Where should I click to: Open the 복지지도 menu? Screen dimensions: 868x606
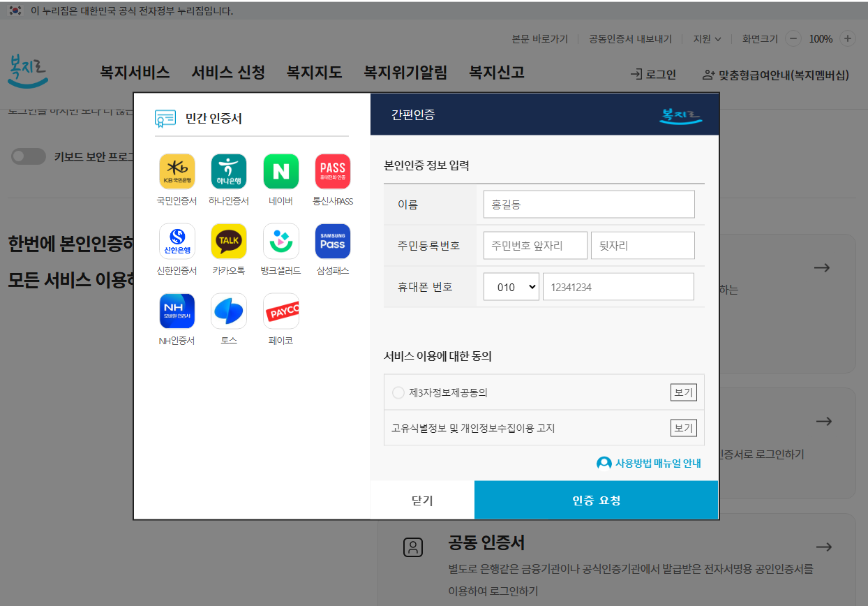[x=314, y=72]
